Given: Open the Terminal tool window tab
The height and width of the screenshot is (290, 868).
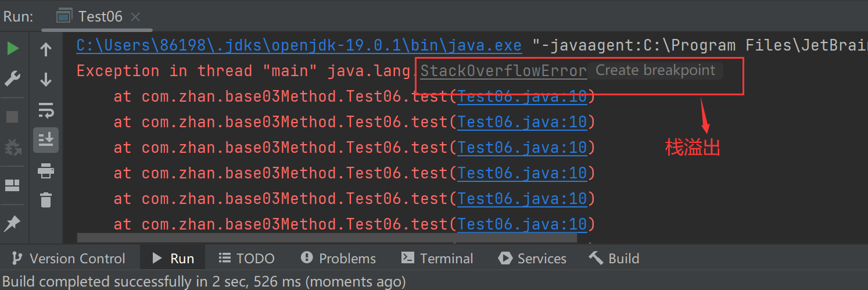Looking at the screenshot, I should click(437, 259).
